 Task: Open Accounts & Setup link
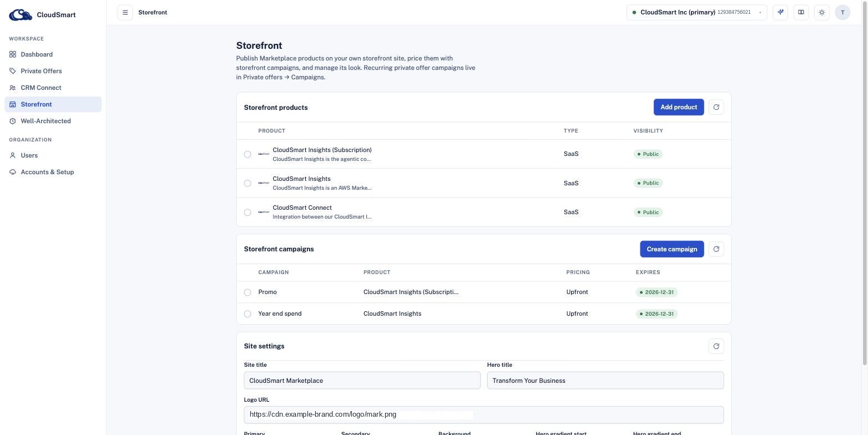(53, 172)
